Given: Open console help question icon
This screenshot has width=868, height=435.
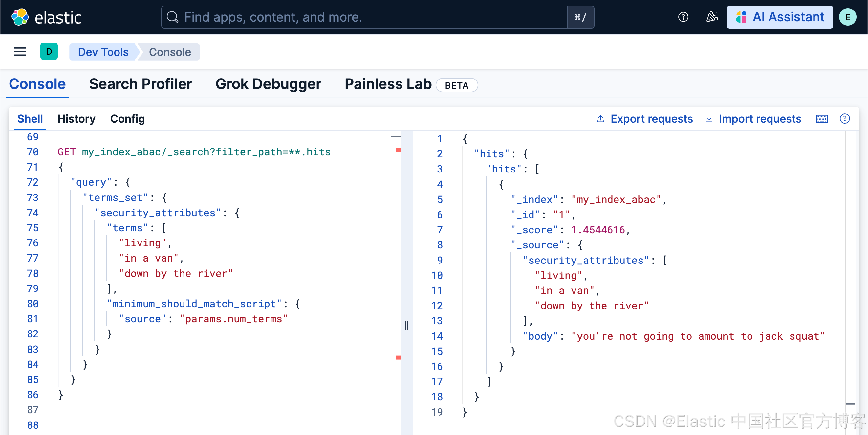Looking at the screenshot, I should [844, 119].
